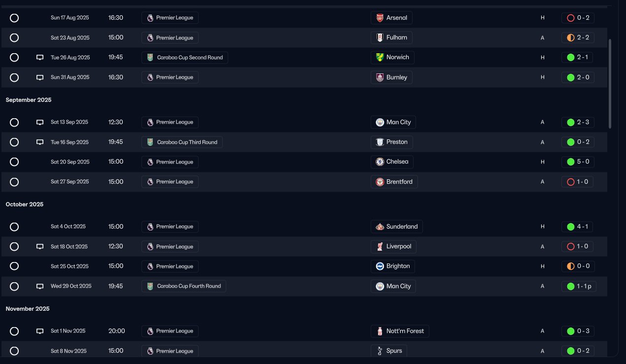Select the radio circle for Chelsea match row
Screen dimensions: 626x364
[14, 162]
